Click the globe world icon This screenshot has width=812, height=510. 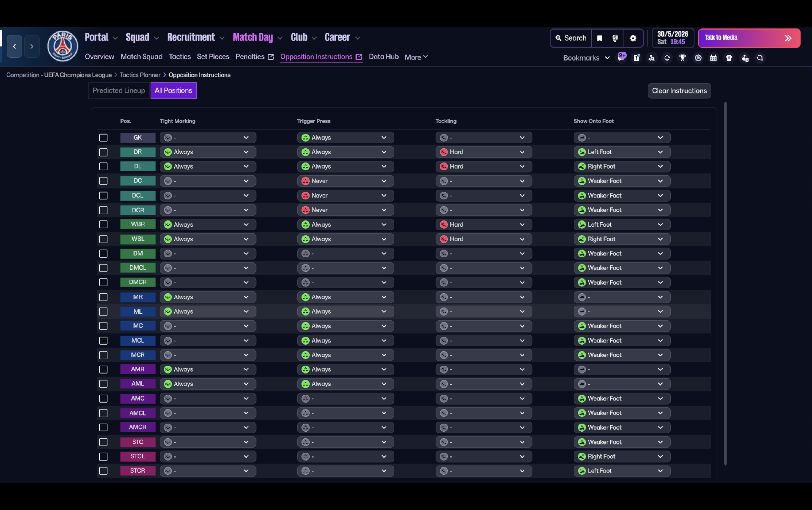click(x=615, y=38)
